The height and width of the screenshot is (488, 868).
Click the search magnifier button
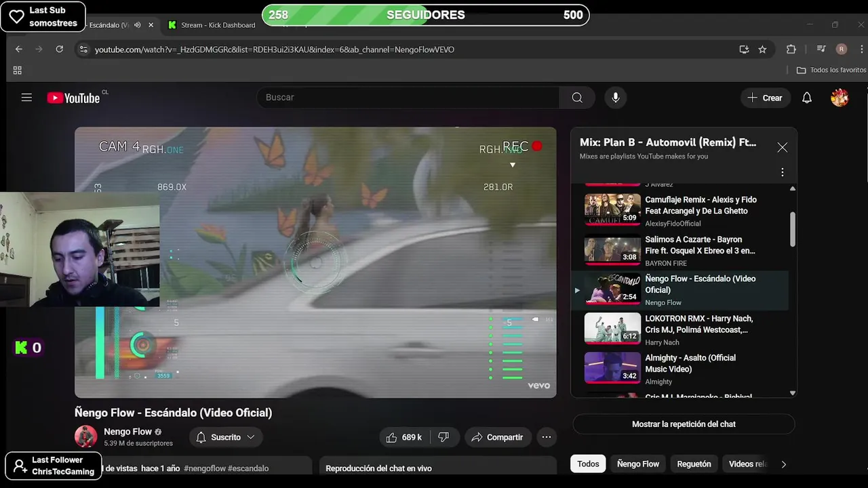coord(577,98)
